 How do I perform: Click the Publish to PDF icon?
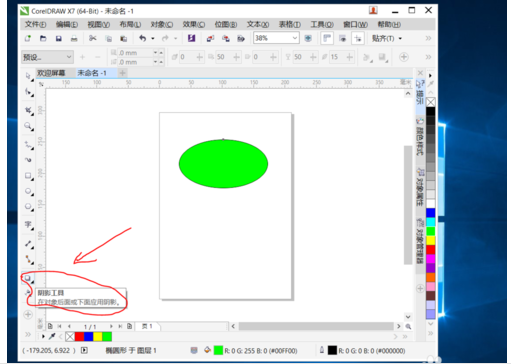pyautogui.click(x=241, y=38)
